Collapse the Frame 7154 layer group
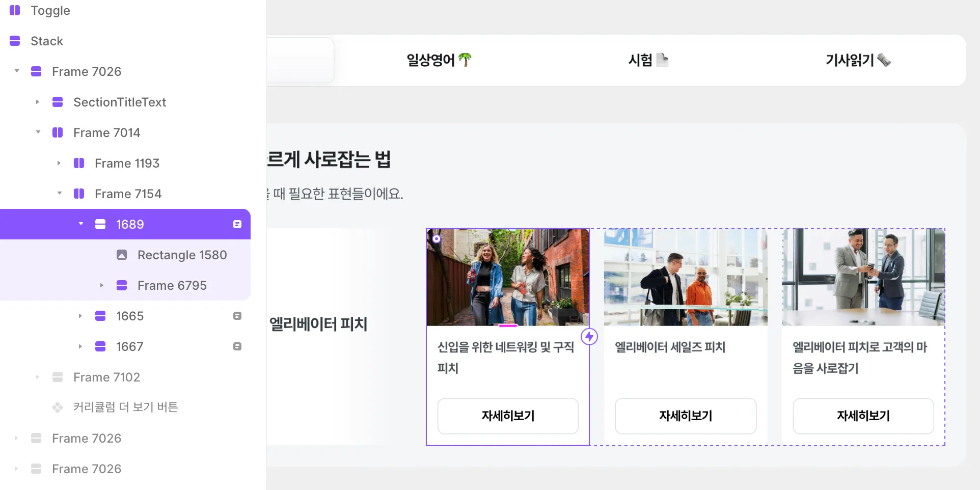Image resolution: width=980 pixels, height=490 pixels. click(60, 194)
